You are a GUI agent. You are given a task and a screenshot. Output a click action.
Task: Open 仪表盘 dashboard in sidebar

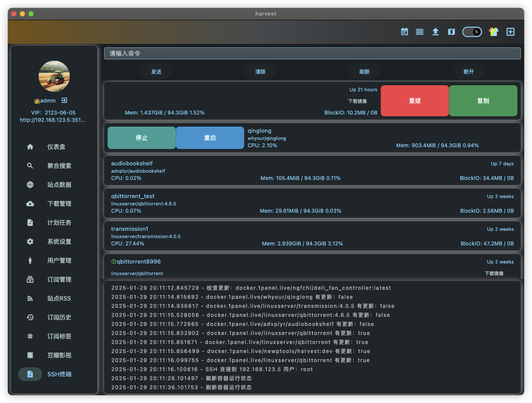click(x=56, y=147)
